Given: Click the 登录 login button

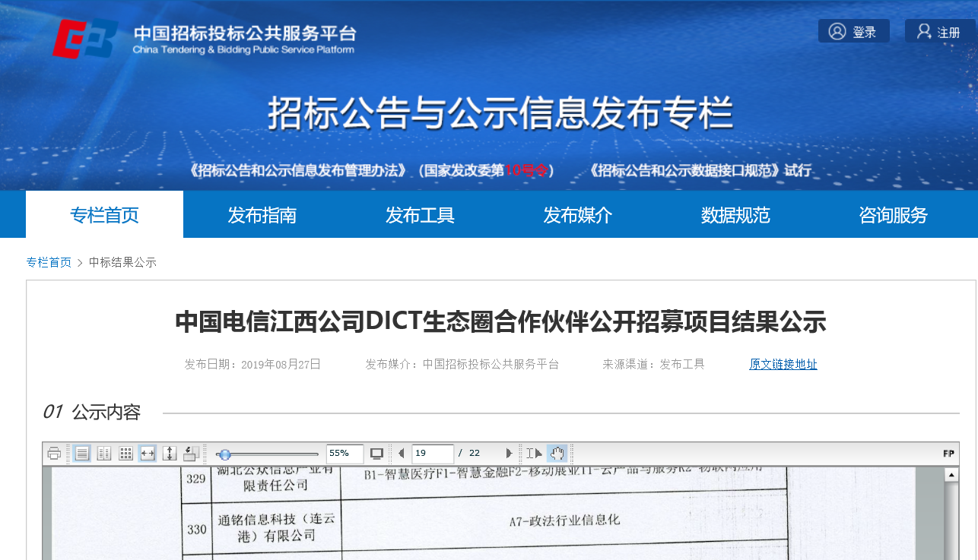Looking at the screenshot, I should pyautogui.click(x=854, y=32).
